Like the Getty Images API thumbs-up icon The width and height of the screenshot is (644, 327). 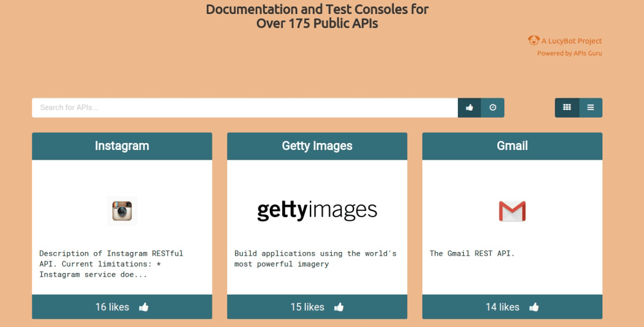[338, 307]
